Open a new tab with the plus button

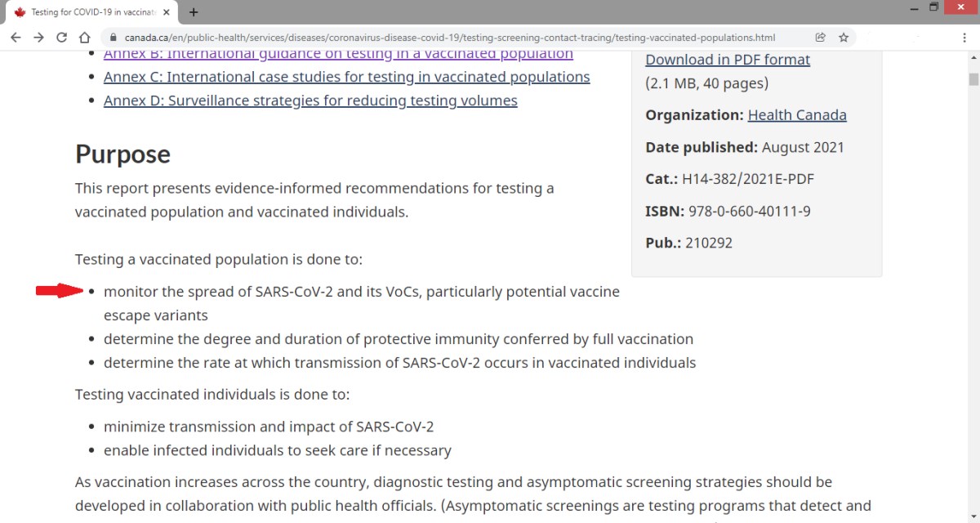pos(194,12)
